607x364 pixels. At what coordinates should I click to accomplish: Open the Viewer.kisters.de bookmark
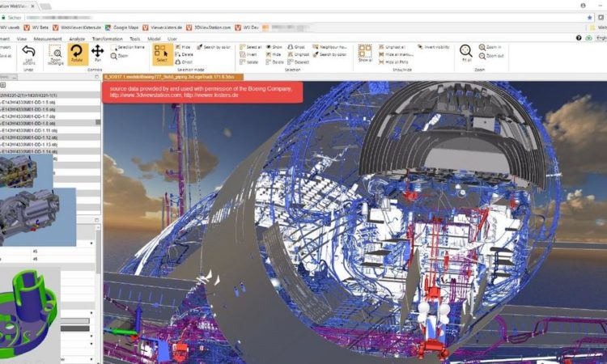(162, 28)
